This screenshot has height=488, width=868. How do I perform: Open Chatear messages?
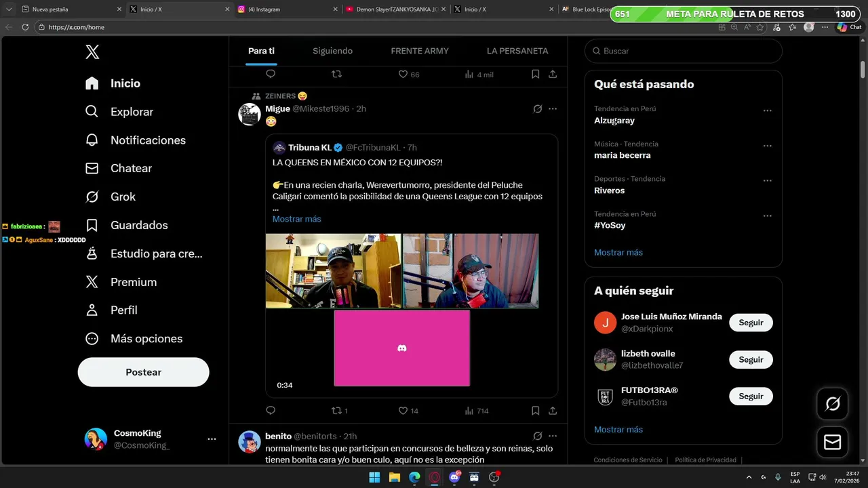118,168
